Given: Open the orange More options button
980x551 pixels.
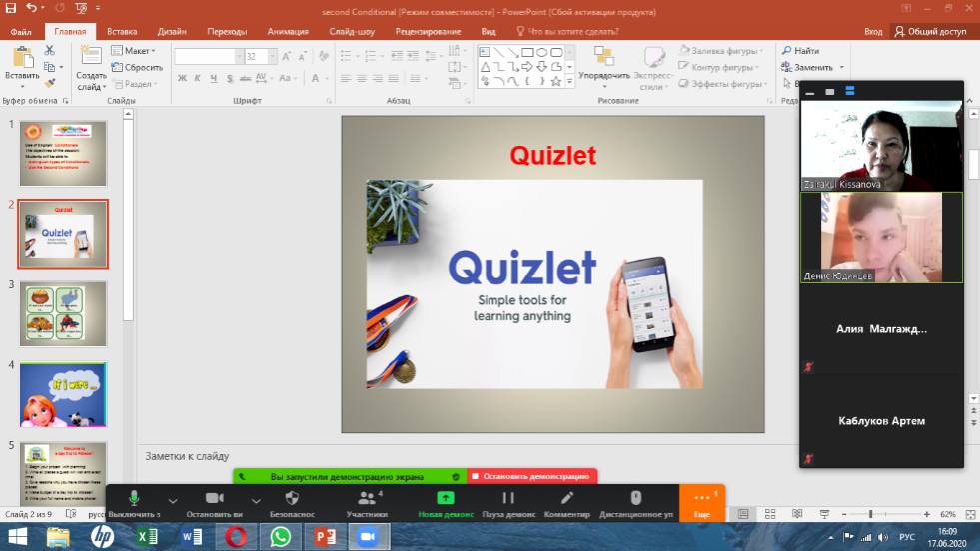Looking at the screenshot, I should [702, 502].
